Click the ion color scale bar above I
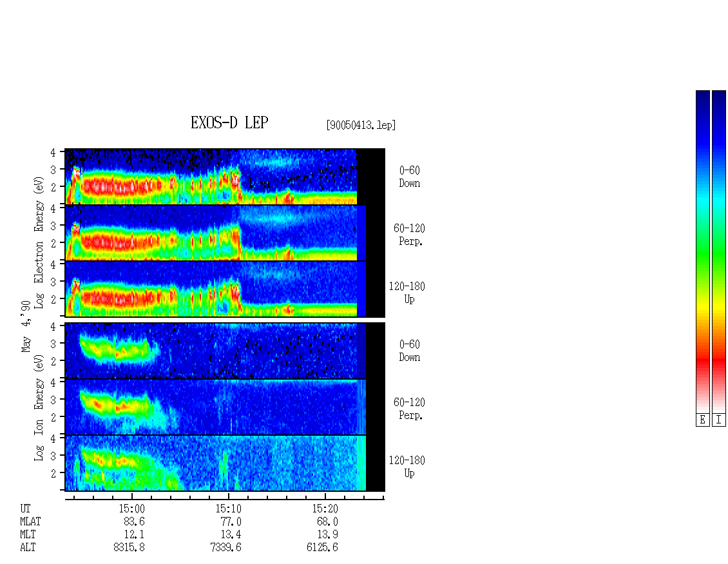 719,251
